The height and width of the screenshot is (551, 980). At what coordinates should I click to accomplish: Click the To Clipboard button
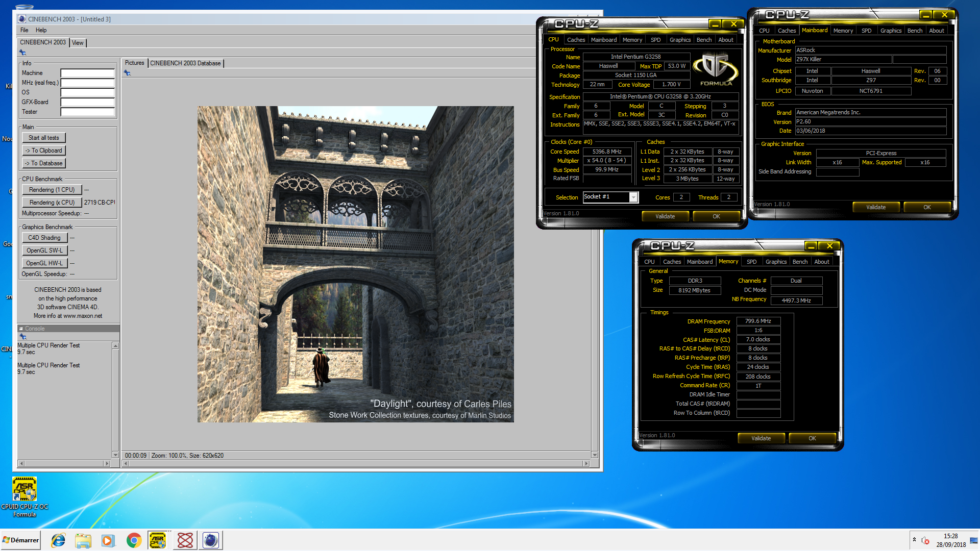pyautogui.click(x=44, y=151)
